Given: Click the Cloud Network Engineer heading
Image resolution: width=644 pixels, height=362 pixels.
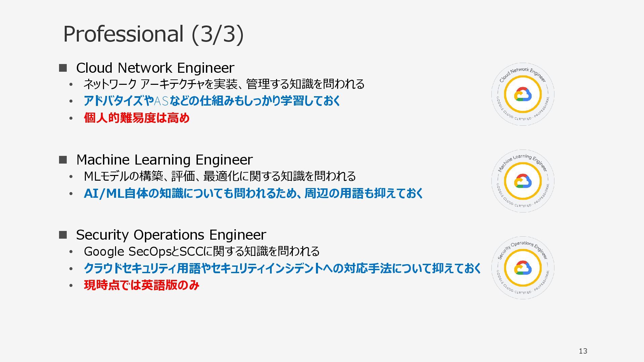Looking at the screenshot, I should point(155,68).
